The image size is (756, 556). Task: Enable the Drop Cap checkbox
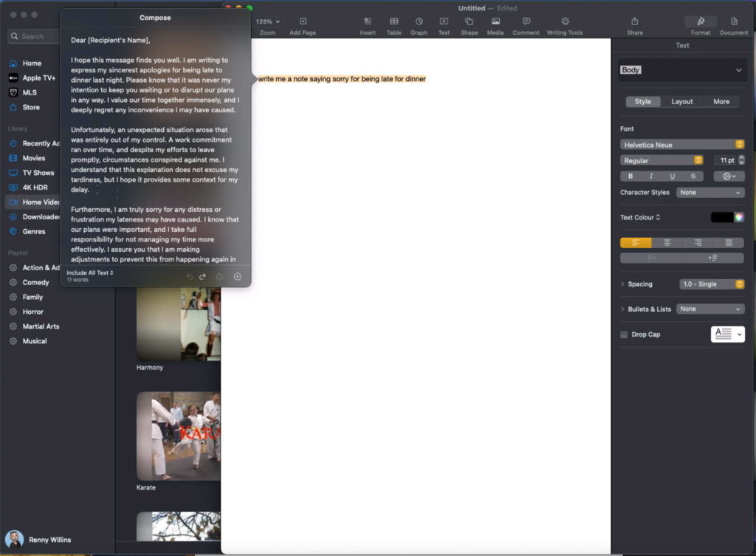point(625,334)
